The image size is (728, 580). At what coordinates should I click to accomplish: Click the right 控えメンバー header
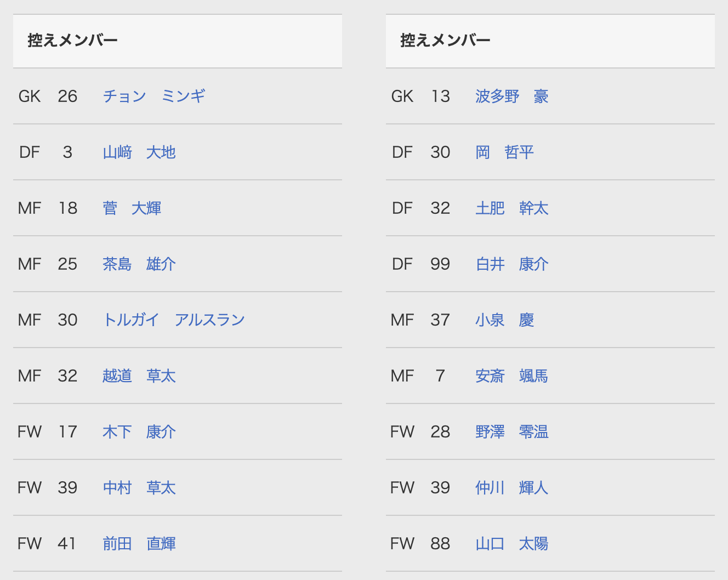tap(446, 41)
